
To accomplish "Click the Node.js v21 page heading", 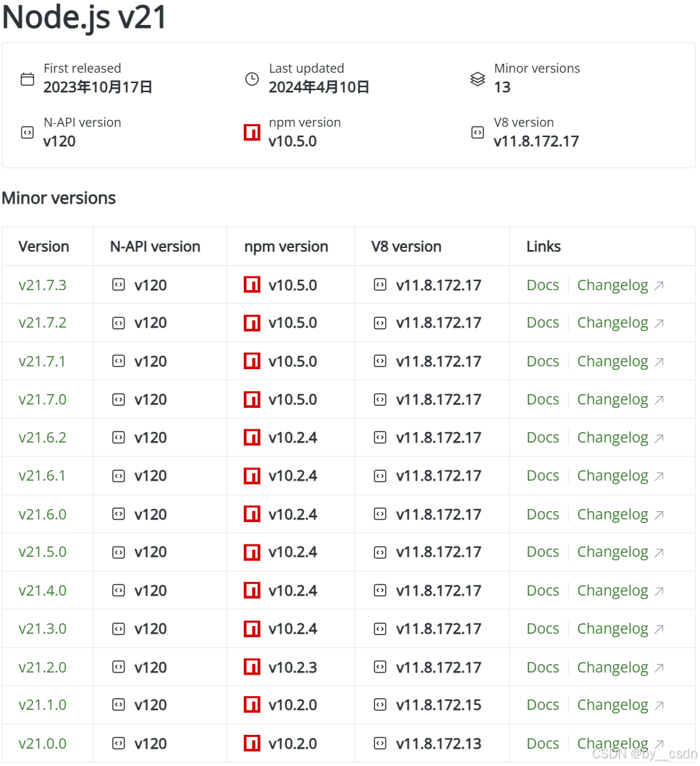I will [x=84, y=17].
